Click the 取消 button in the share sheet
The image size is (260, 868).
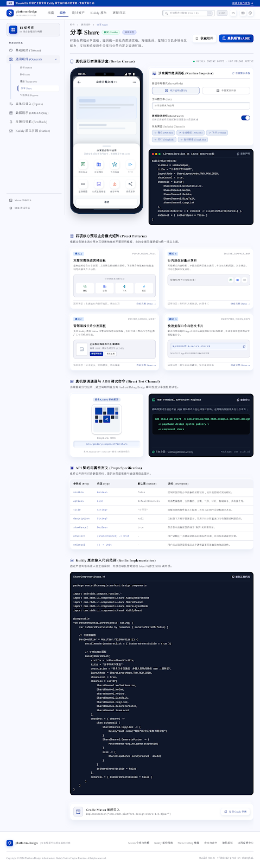[x=107, y=202]
